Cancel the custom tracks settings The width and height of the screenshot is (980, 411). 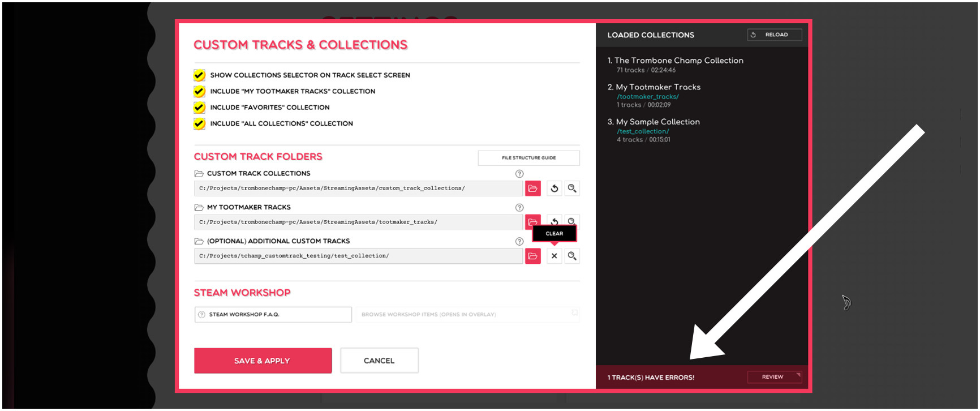pos(380,361)
